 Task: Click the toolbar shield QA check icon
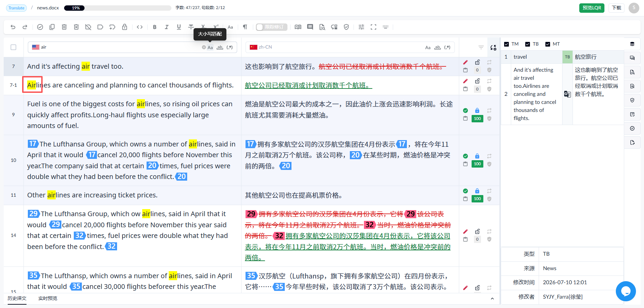346,27
